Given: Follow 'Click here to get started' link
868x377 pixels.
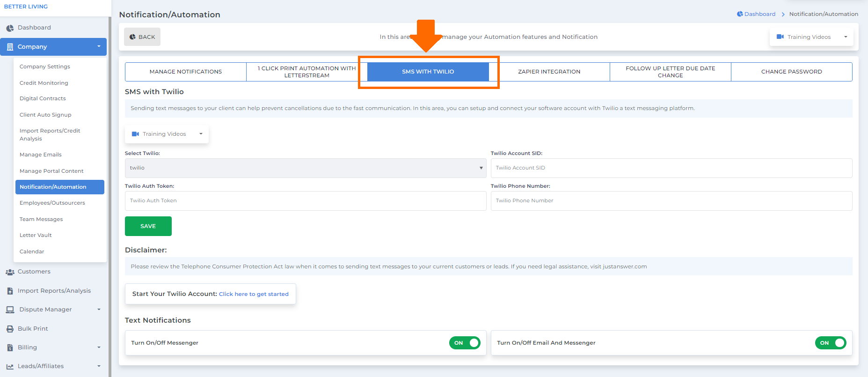Looking at the screenshot, I should (254, 294).
